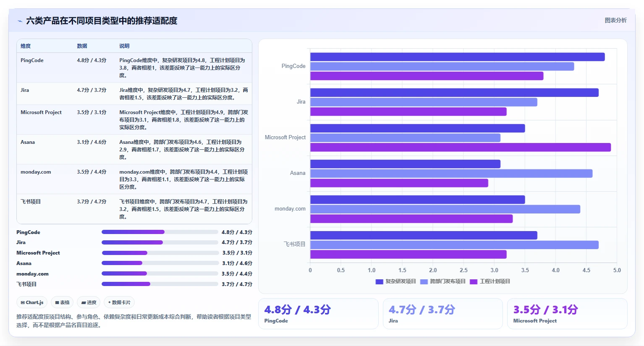Click the 飞书项目 chart axis label
Image resolution: width=644 pixels, height=346 pixels.
294,244
